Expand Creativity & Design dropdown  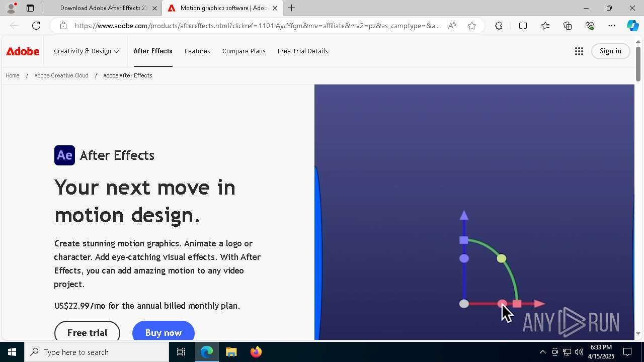point(86,51)
